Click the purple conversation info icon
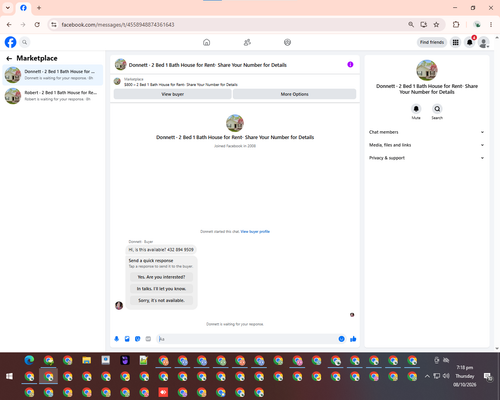This screenshot has width=500, height=400. 350,64
